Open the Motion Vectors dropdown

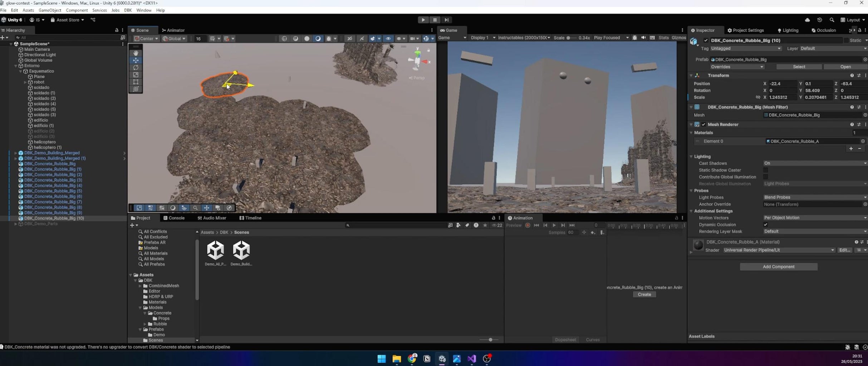(x=815, y=218)
